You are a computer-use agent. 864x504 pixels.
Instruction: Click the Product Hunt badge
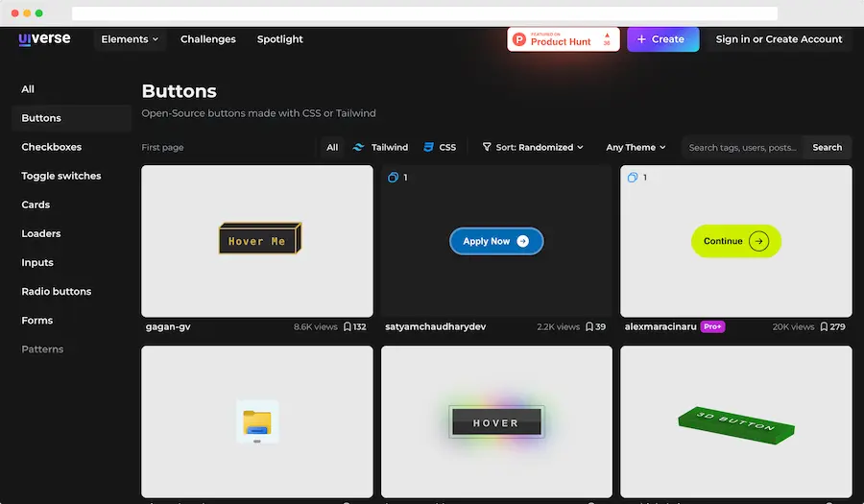(x=563, y=39)
